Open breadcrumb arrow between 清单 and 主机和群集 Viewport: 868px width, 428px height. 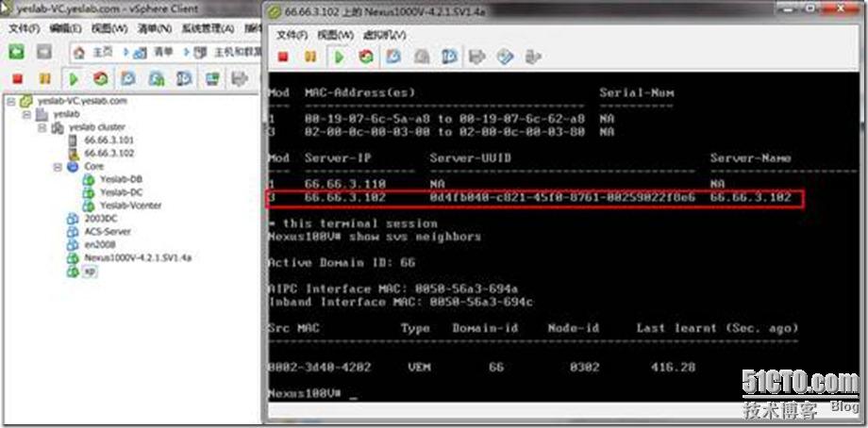(x=187, y=53)
